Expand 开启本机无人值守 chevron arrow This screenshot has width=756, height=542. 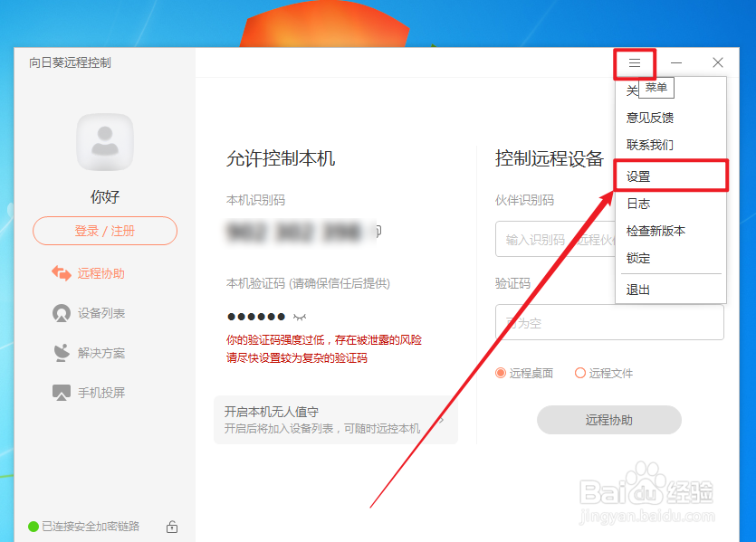click(441, 420)
